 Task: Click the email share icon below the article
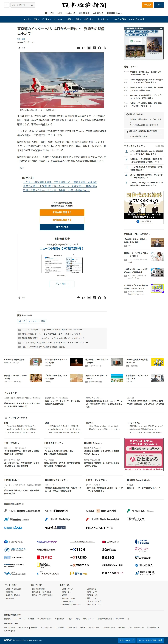tap(84, 298)
